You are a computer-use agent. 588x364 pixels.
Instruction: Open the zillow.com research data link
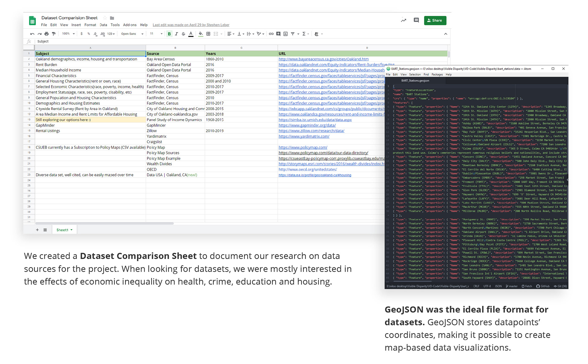(311, 131)
